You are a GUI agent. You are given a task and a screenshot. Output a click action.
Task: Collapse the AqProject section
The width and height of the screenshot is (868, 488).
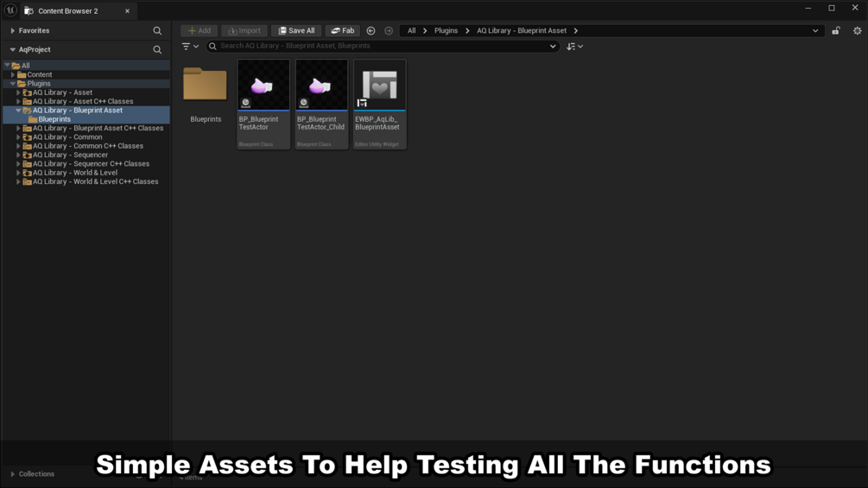click(x=13, y=50)
